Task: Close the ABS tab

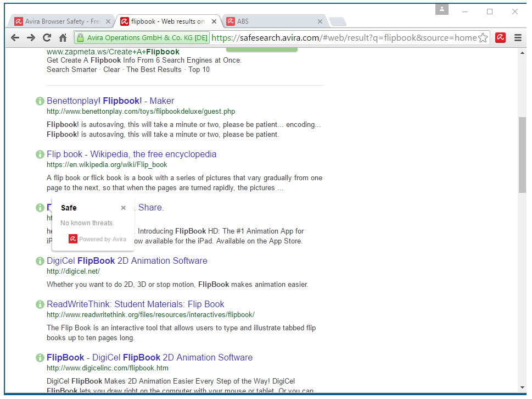Action: pos(320,21)
